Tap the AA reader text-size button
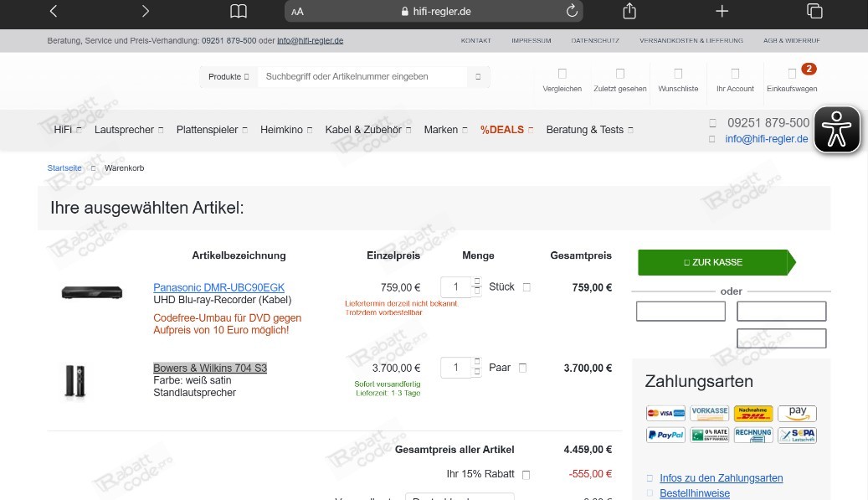This screenshot has height=500, width=868. coord(297,12)
